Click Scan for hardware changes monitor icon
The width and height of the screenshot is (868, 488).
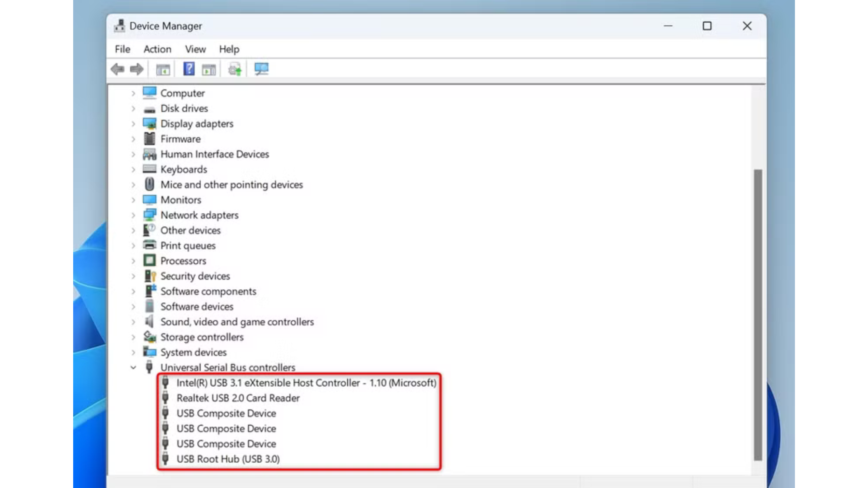point(261,69)
